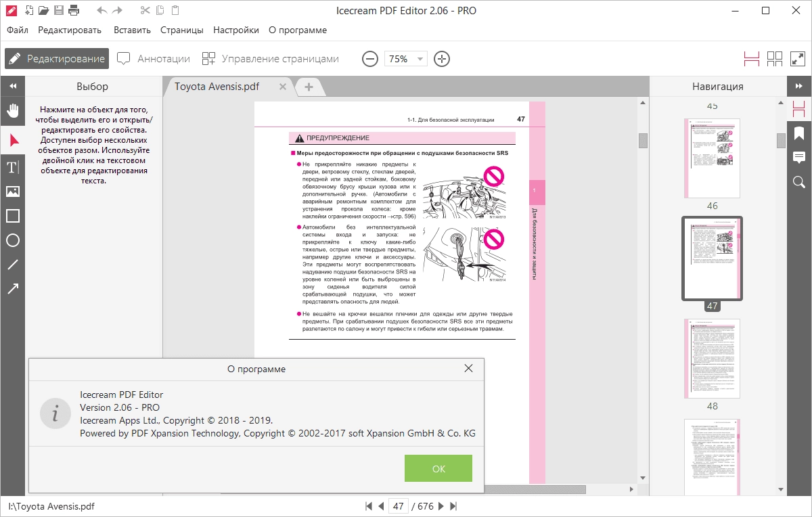Print the document via printer icon
Image resolution: width=812 pixels, height=517 pixels.
[74, 10]
